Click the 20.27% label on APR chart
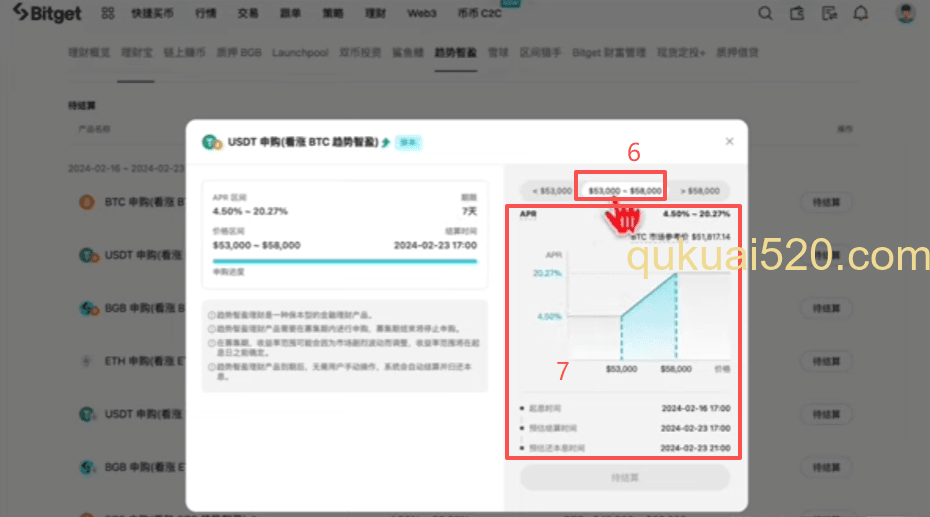This screenshot has height=517, width=930. point(547,273)
